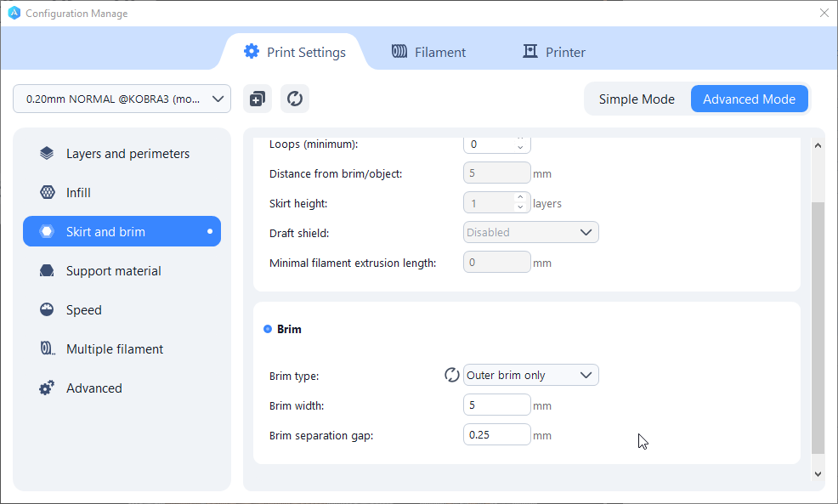Reset Brim type to default value
This screenshot has height=504, width=838.
[x=452, y=375]
